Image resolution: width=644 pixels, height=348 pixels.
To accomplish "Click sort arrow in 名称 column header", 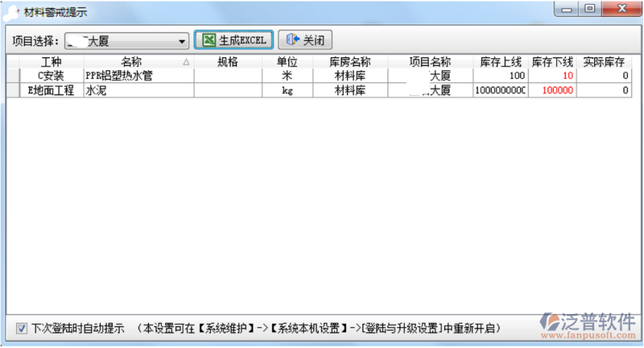I will 186,62.
